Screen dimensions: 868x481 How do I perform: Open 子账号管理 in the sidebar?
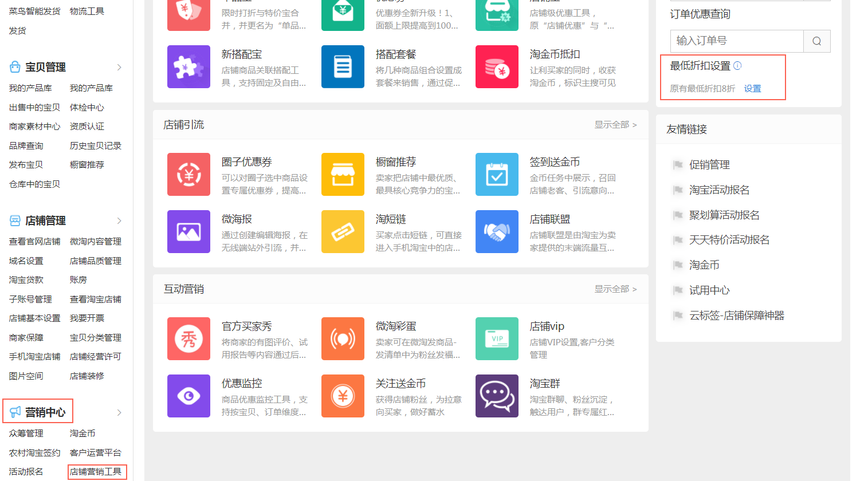30,299
